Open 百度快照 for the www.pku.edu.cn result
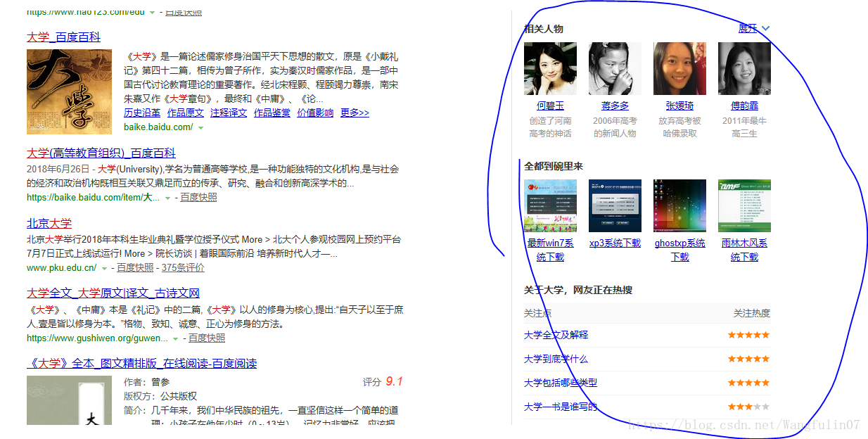The height and width of the screenshot is (439, 868). (135, 267)
